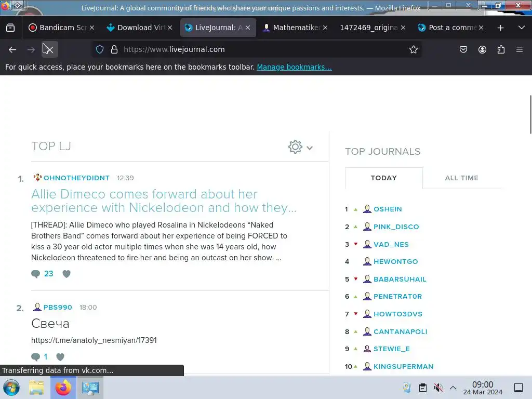Click KINGSUPERMAN user head icon
Image resolution: width=532 pixels, height=399 pixels.
point(367,366)
